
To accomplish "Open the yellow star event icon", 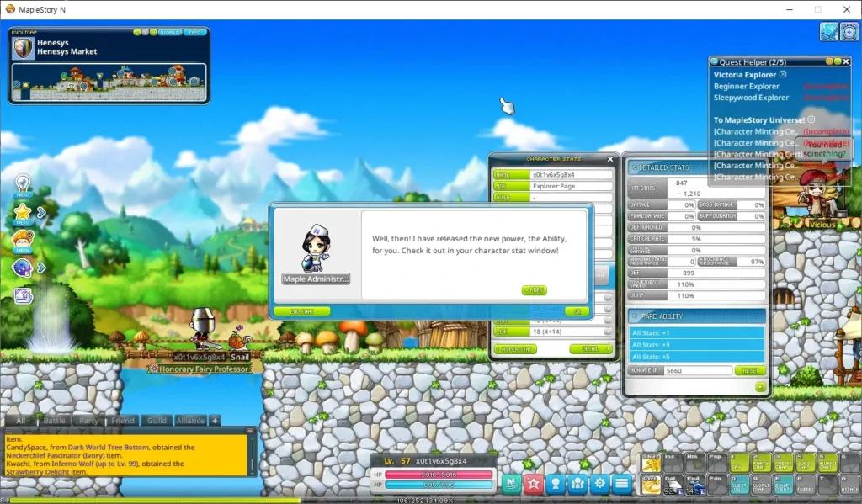I will coord(23,214).
